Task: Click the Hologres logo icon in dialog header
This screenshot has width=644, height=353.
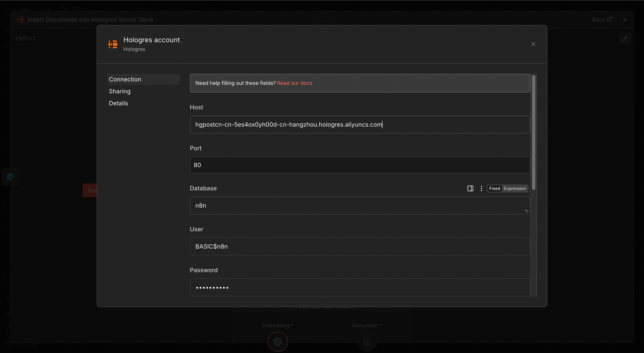Action: (113, 44)
